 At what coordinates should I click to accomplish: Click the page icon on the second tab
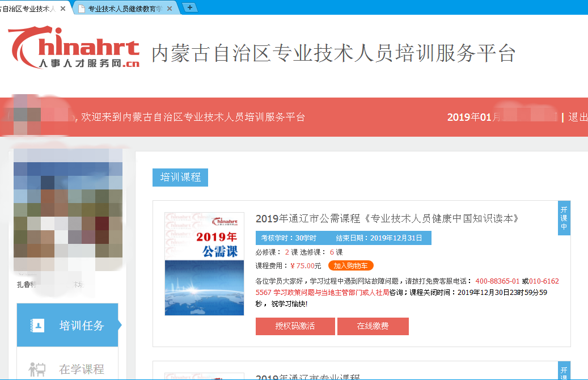tap(82, 9)
